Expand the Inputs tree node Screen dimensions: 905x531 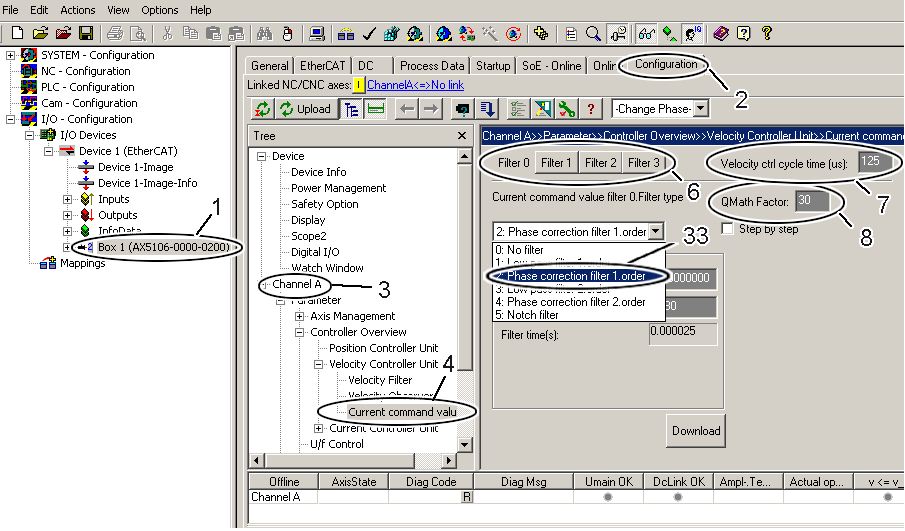point(68,199)
